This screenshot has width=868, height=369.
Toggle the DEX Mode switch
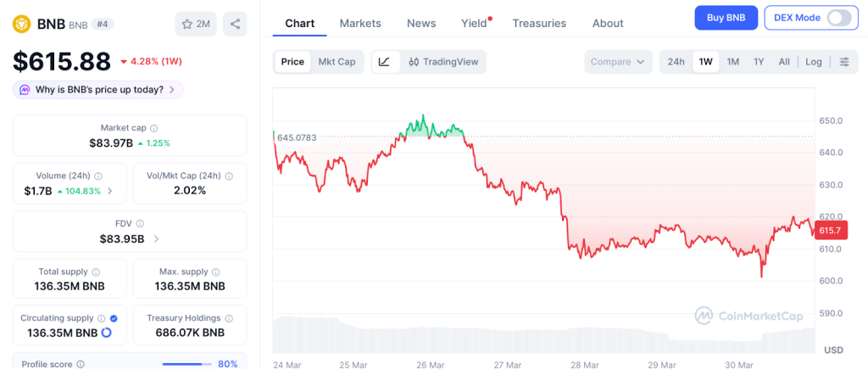[x=837, y=18]
